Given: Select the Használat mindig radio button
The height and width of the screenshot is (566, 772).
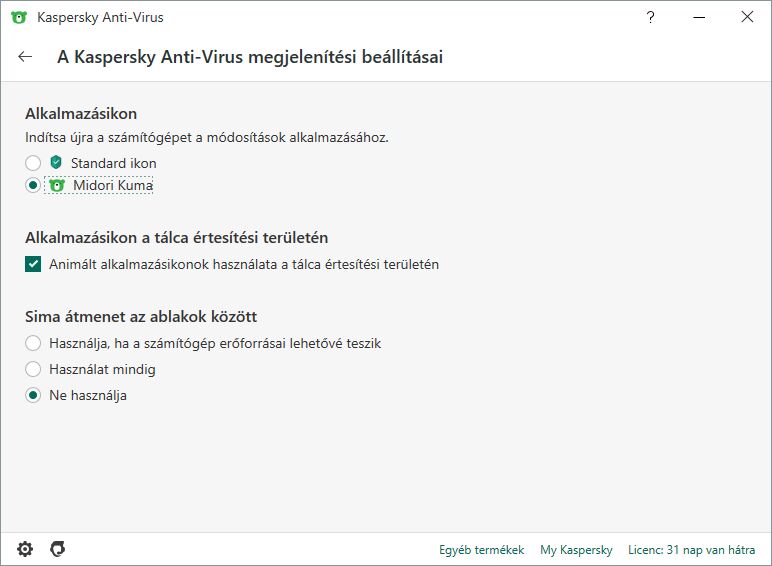Looking at the screenshot, I should pyautogui.click(x=33, y=369).
